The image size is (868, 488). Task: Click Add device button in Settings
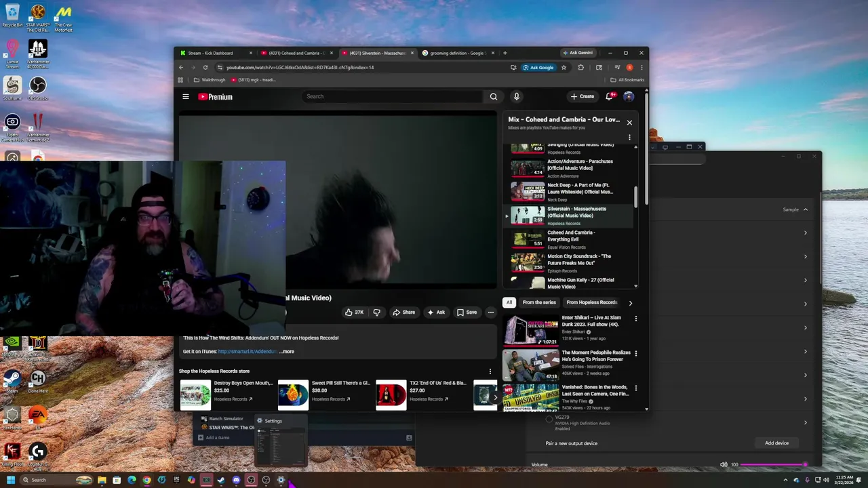click(776, 443)
